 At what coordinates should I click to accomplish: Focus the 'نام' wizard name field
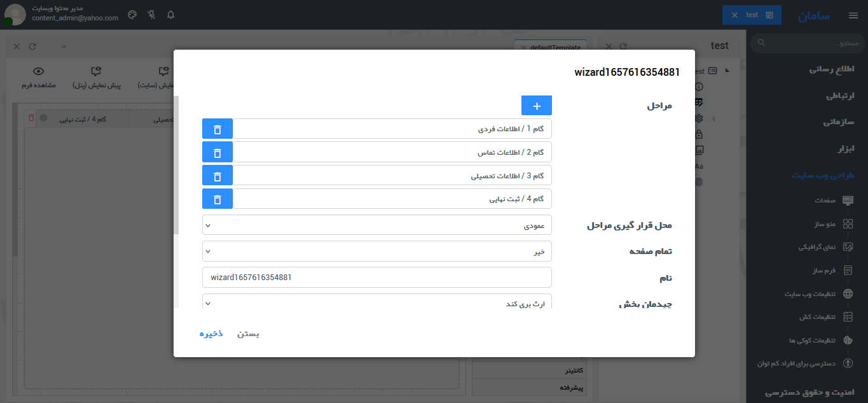pos(377,277)
